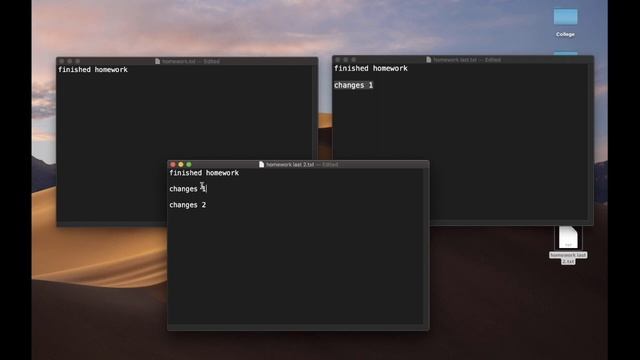Click highlighted "changes 1" in homework last.txt window
This screenshot has width=640, height=360.
pyautogui.click(x=353, y=85)
